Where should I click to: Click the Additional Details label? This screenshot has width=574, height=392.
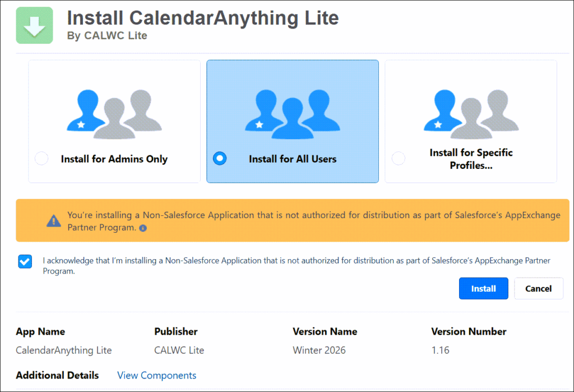point(57,375)
